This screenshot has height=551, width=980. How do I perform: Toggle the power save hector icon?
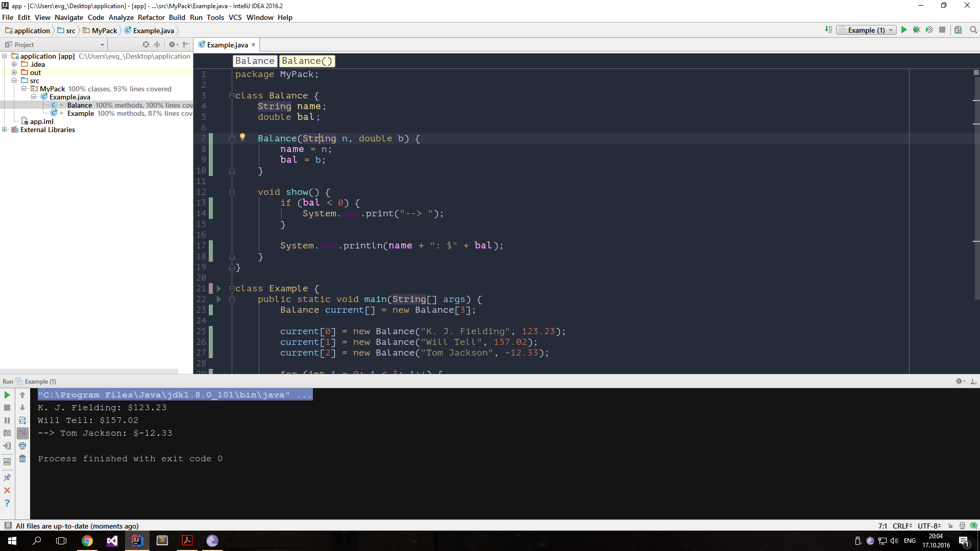click(x=962, y=525)
